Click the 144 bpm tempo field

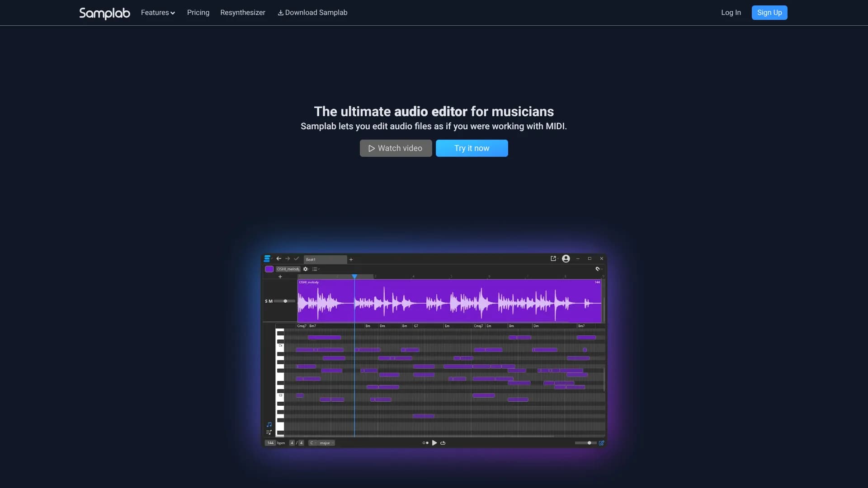pyautogui.click(x=270, y=443)
